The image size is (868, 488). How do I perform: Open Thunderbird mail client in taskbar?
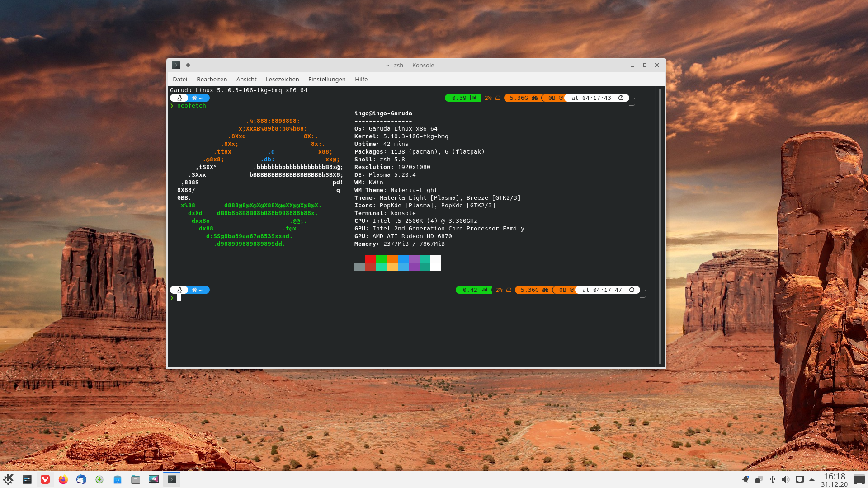coord(81,479)
